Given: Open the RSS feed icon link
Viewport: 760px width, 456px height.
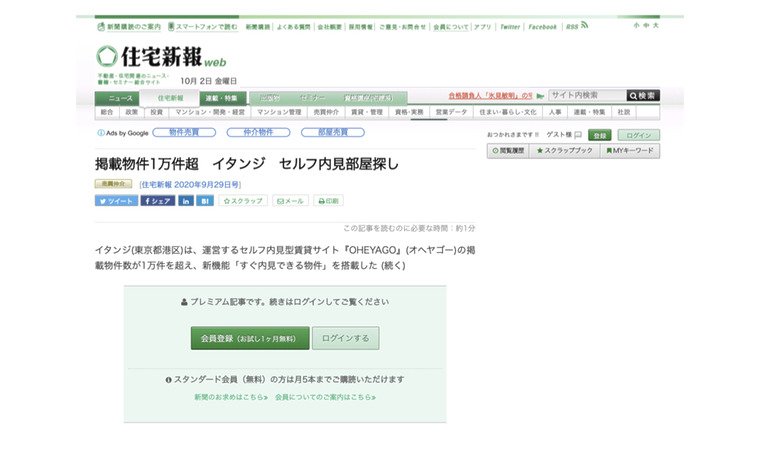Looking at the screenshot, I should [x=571, y=27].
